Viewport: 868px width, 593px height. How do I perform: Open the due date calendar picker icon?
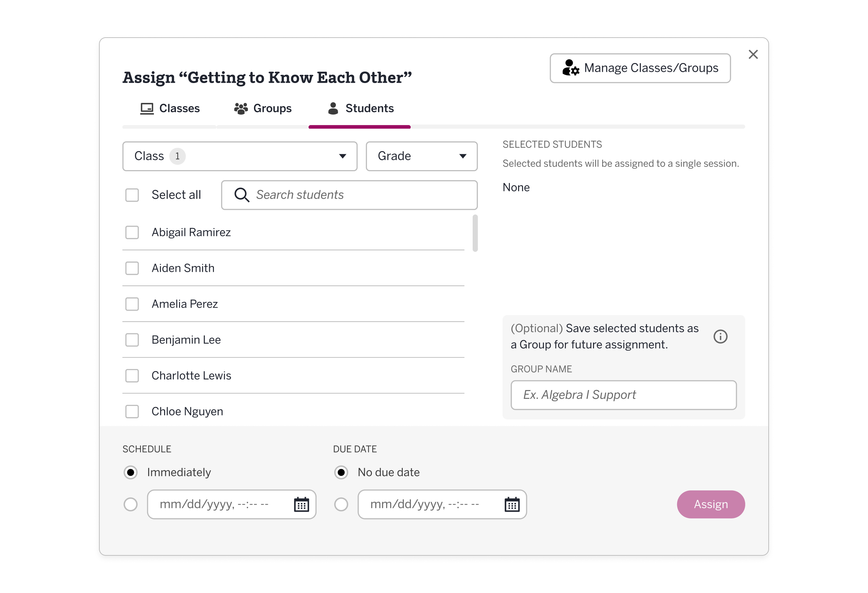pyautogui.click(x=512, y=504)
